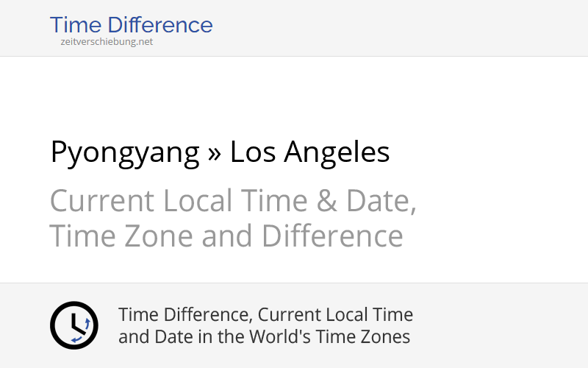This screenshot has height=368, width=588.
Task: Open the Time Difference logo link
Action: click(x=131, y=25)
